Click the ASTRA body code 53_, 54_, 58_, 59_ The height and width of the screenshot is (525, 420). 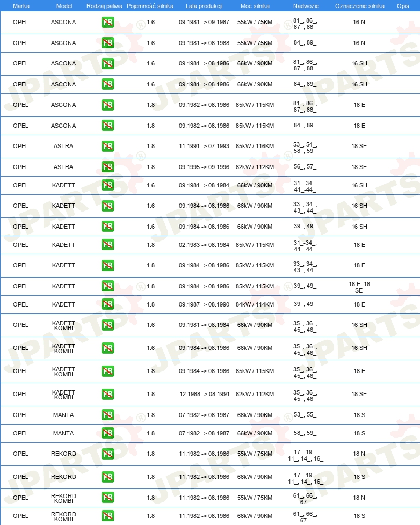[305, 148]
